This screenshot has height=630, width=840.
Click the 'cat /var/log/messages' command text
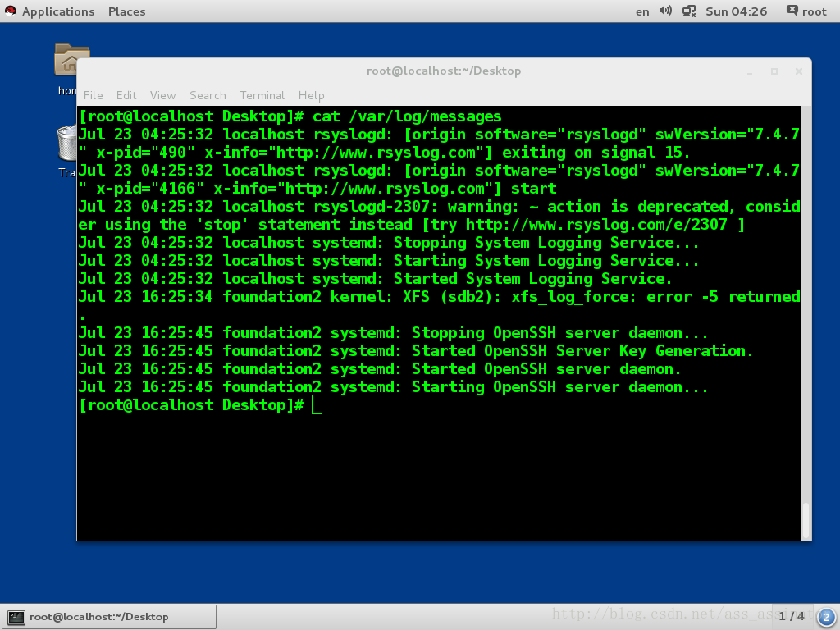pos(407,116)
